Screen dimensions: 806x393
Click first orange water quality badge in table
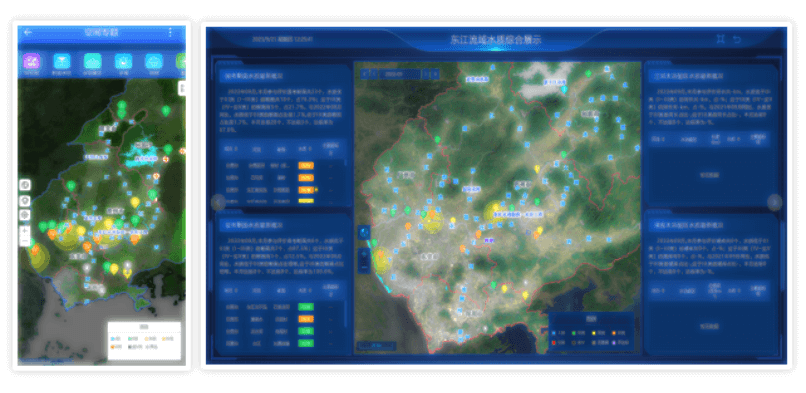coord(306,166)
